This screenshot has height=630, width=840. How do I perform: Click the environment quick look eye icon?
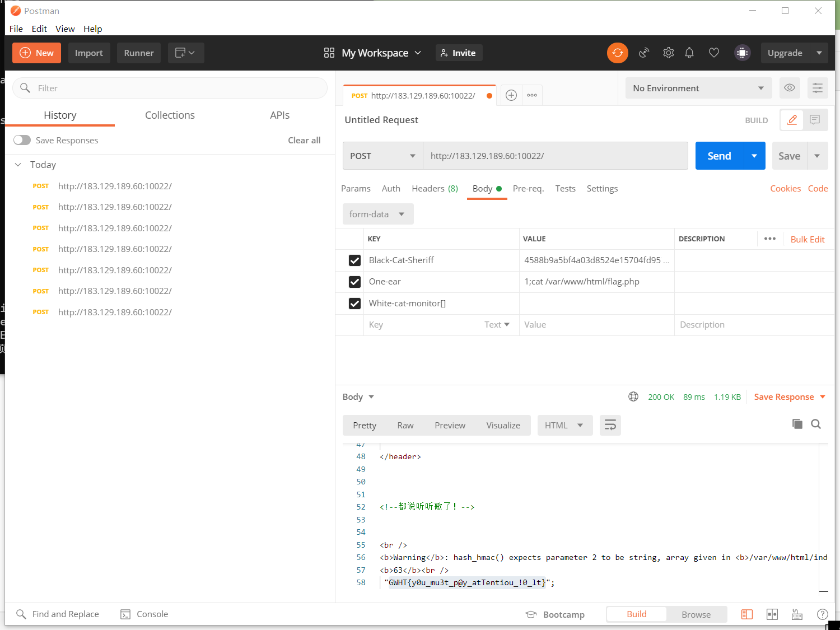789,88
